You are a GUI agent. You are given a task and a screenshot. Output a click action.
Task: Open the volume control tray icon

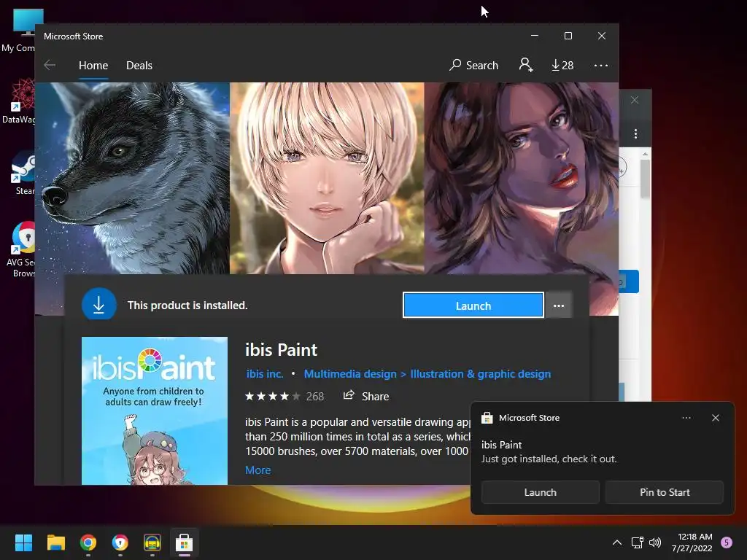[x=656, y=542]
